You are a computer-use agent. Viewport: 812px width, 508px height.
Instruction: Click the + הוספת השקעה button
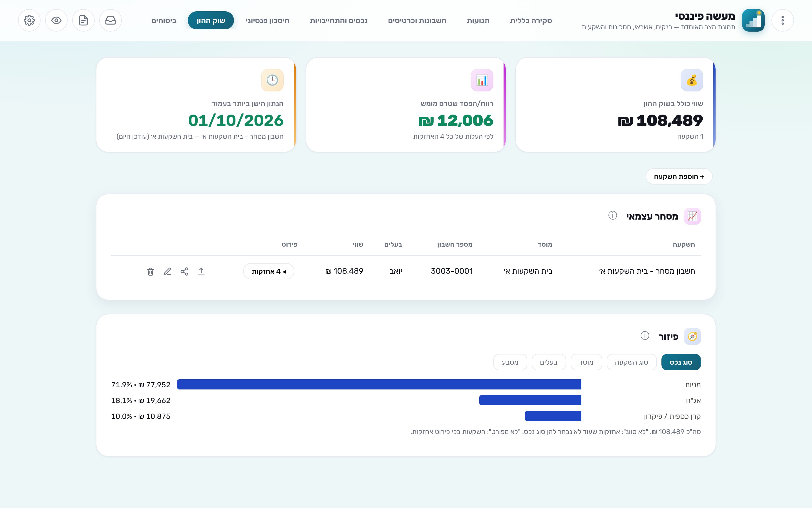click(x=679, y=176)
